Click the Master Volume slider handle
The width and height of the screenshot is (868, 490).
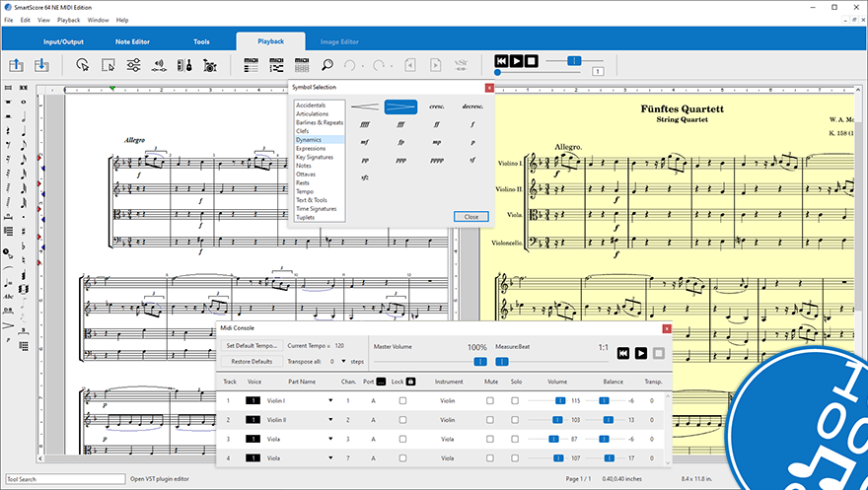click(480, 361)
